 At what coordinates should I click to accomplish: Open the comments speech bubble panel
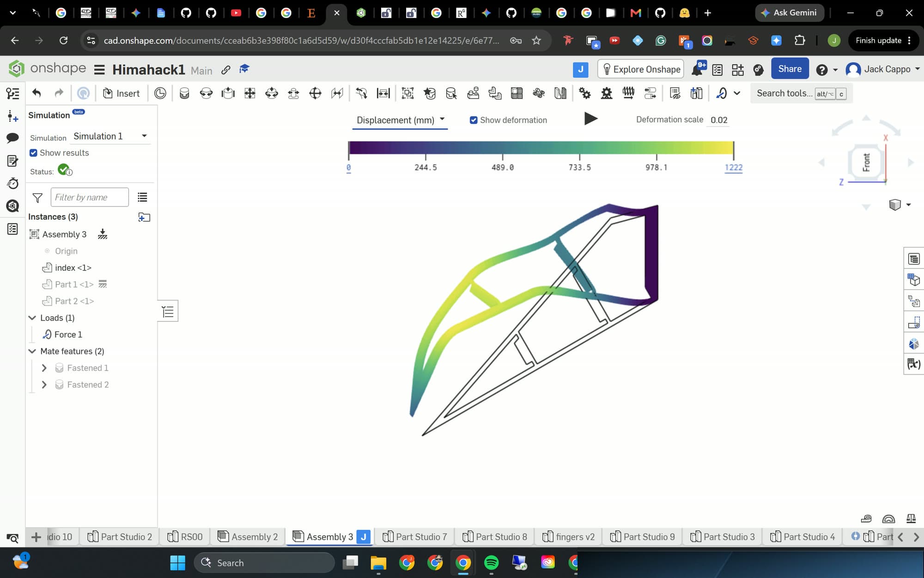click(x=12, y=138)
